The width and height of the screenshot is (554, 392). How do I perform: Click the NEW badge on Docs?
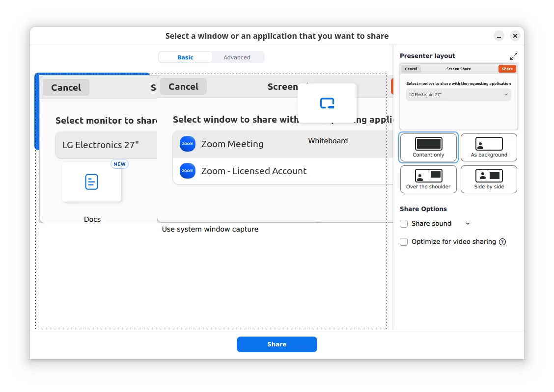[119, 164]
